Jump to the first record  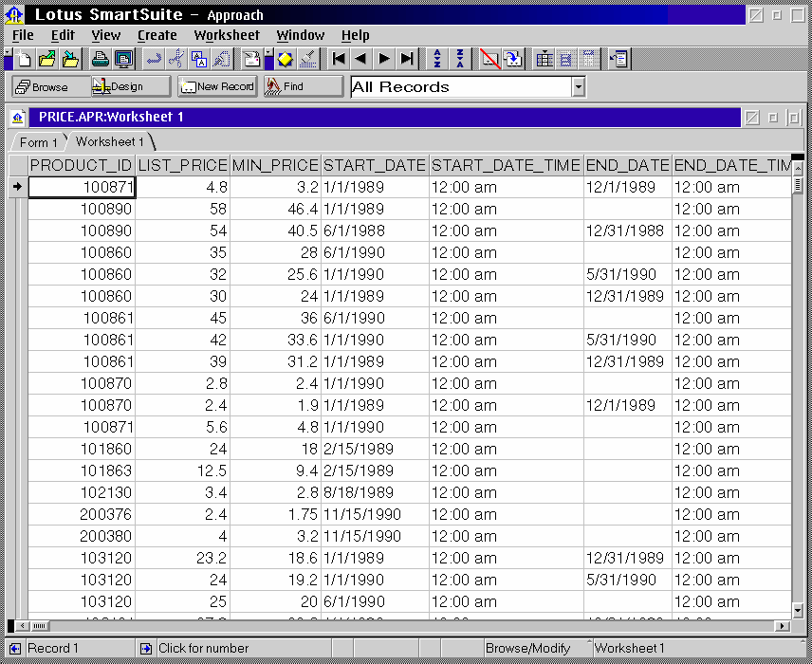339,59
